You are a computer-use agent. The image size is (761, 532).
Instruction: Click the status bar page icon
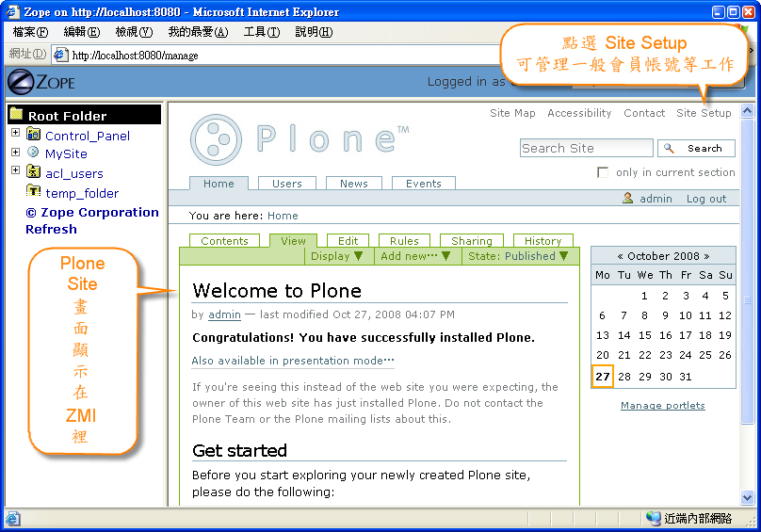[12, 519]
